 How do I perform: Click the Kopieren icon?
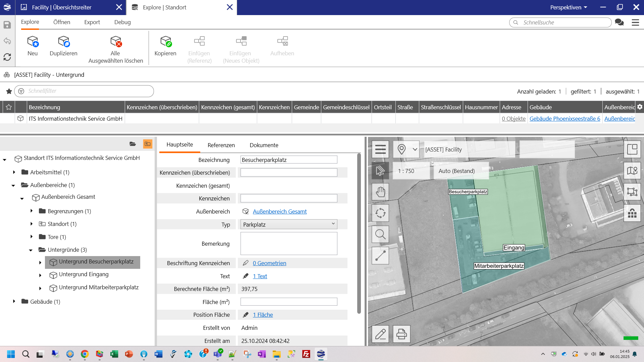point(165,42)
